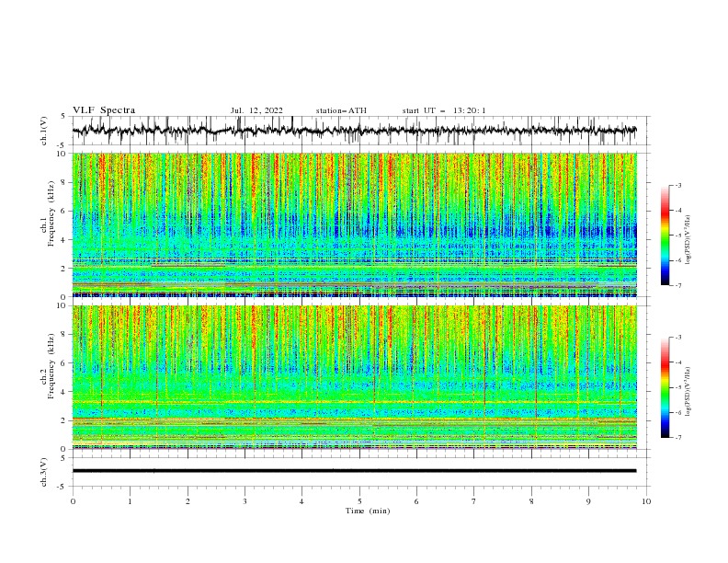Viewport: 728px width, 563px height.
Task: Click the "-5" tick on ch.2 colorbar
Action: click(678, 387)
